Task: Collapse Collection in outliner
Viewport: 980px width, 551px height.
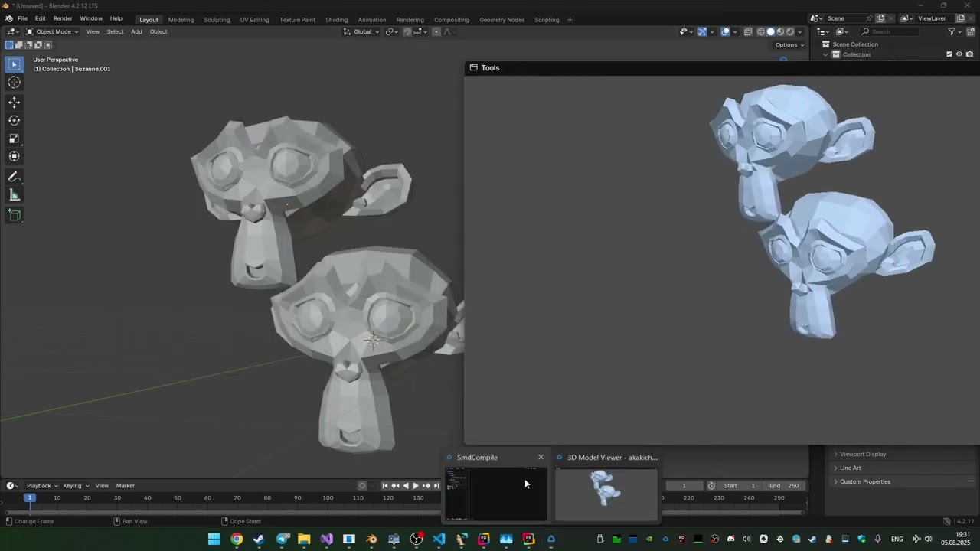Action: [825, 54]
